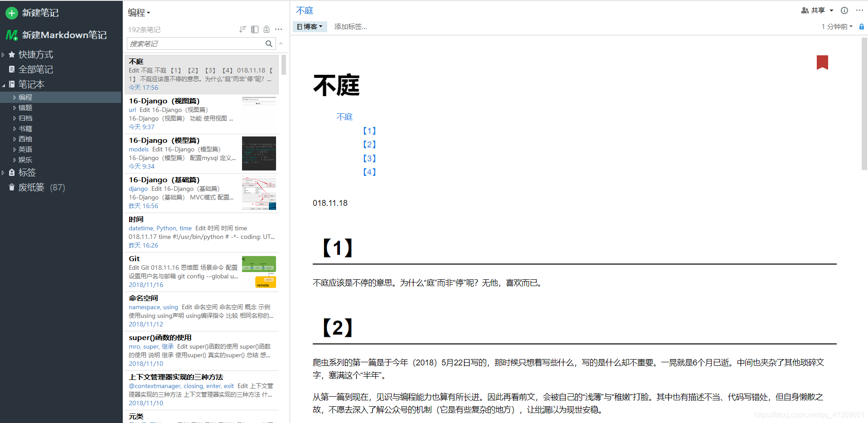This screenshot has height=423, width=868.
Task: Click the models tag on Django note
Action: (139, 149)
